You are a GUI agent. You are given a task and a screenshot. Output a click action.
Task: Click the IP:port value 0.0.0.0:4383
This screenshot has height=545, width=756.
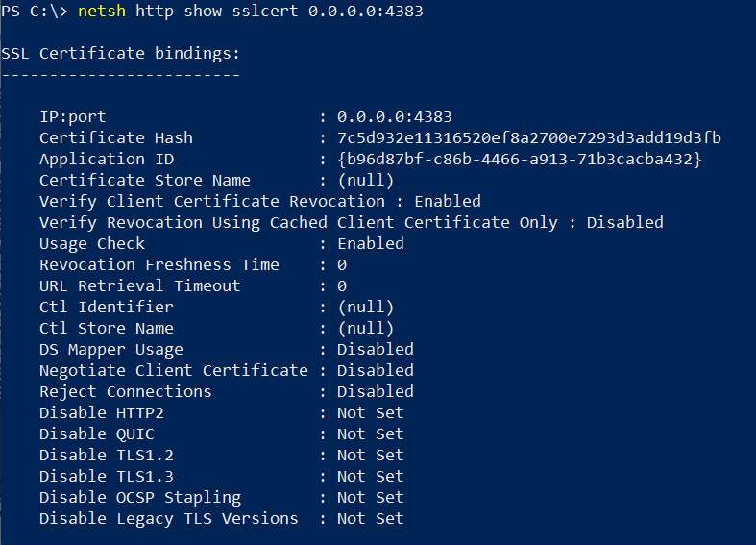click(x=395, y=116)
